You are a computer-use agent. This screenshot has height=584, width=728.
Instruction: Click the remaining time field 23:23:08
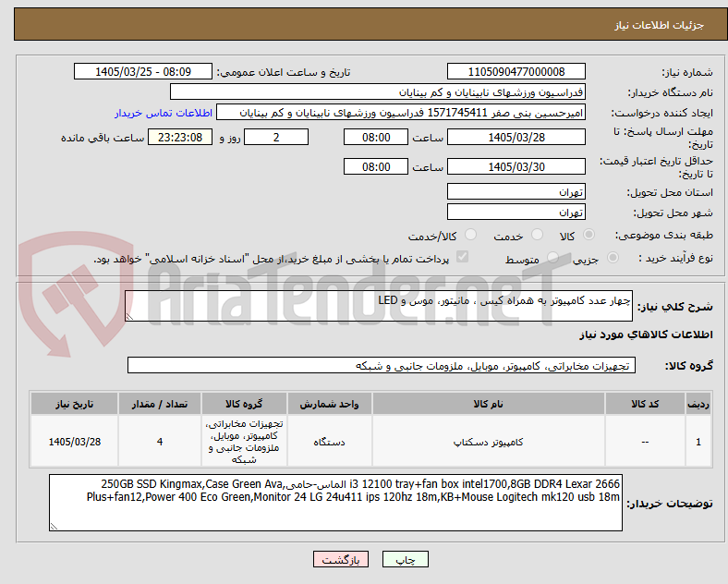(180, 137)
